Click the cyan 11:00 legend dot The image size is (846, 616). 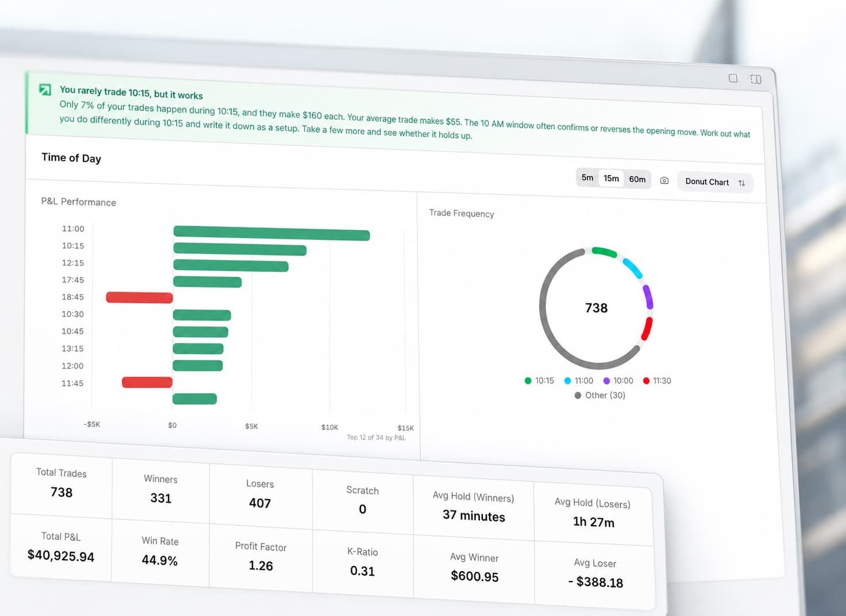(x=567, y=381)
